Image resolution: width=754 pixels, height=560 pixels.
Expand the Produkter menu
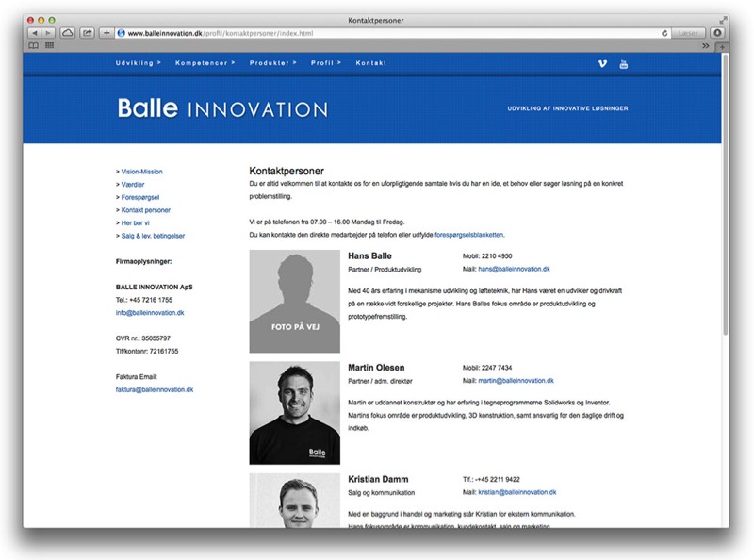(272, 63)
